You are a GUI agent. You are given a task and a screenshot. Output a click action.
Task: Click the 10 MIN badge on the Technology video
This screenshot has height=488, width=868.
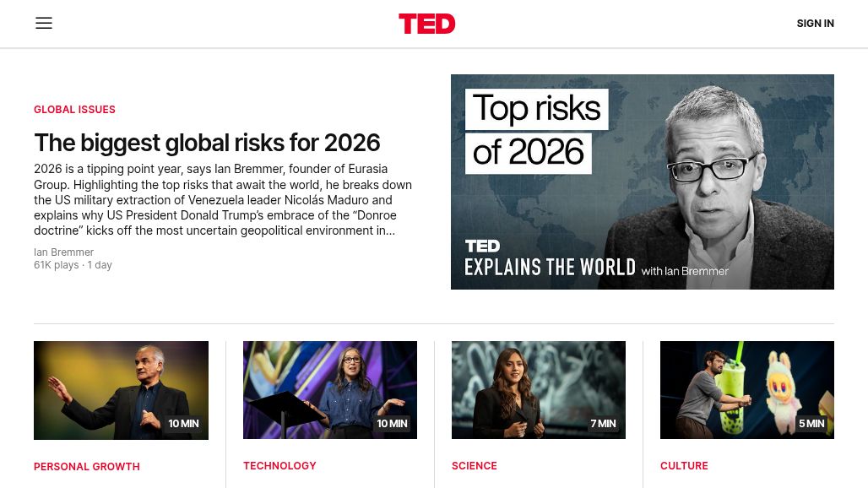(x=392, y=424)
